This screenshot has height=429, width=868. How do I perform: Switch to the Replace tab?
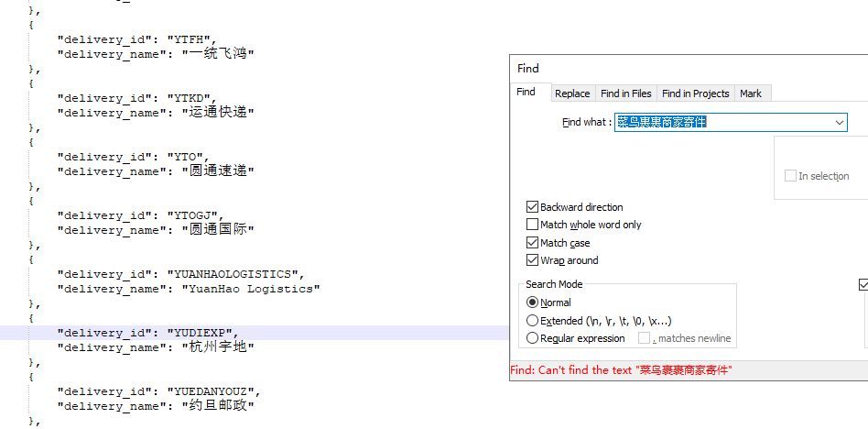point(572,93)
